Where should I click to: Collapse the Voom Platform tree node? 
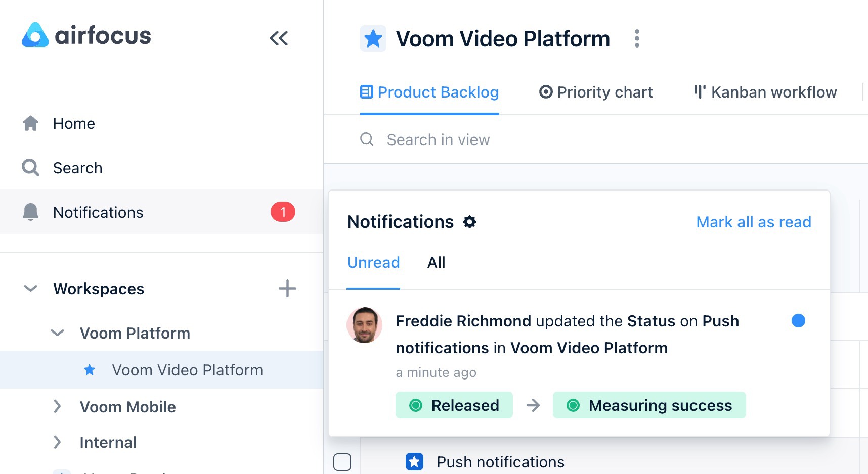coord(58,333)
